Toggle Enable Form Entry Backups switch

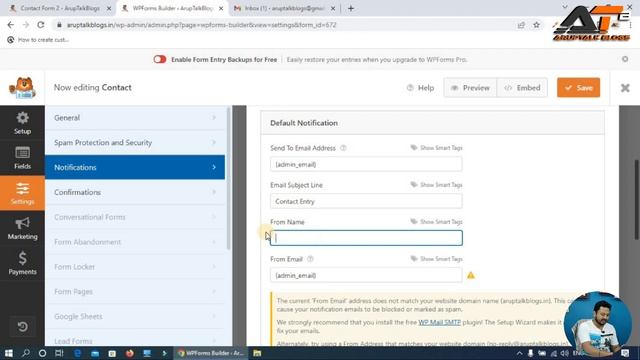click(160, 59)
